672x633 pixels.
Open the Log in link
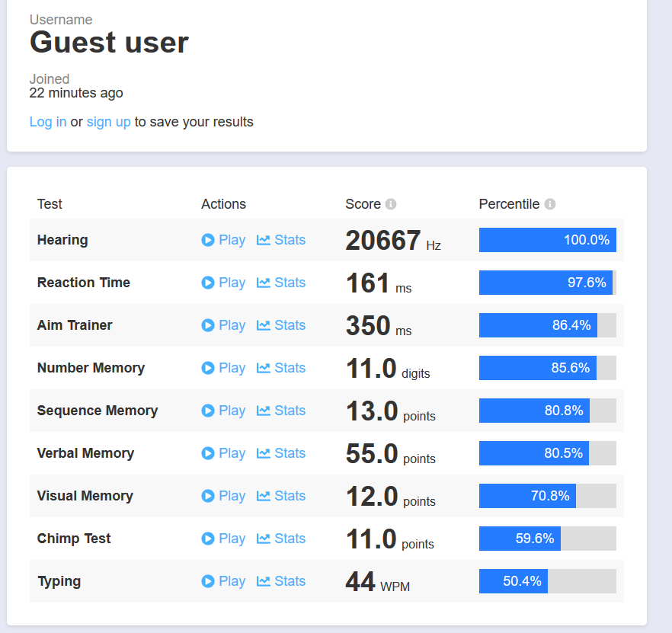click(48, 122)
